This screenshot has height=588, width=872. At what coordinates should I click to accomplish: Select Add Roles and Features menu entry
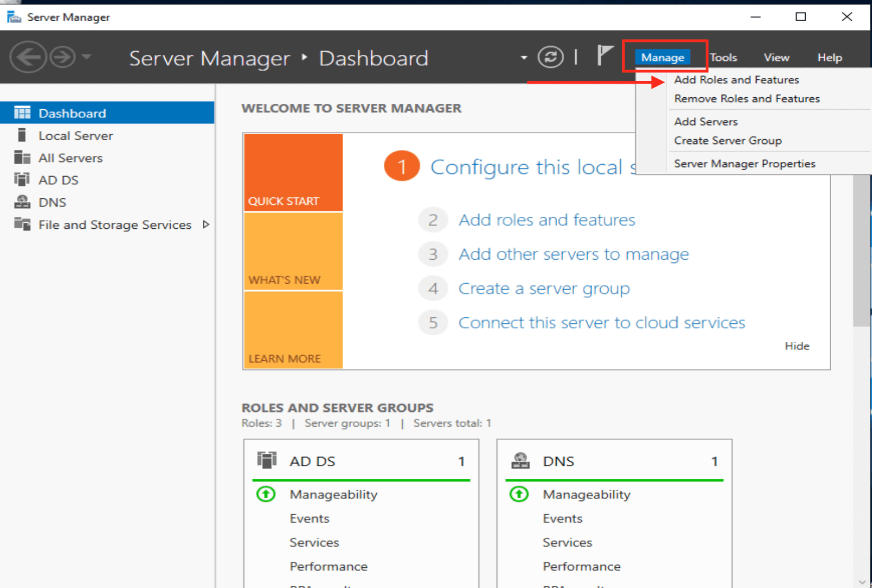pos(736,80)
